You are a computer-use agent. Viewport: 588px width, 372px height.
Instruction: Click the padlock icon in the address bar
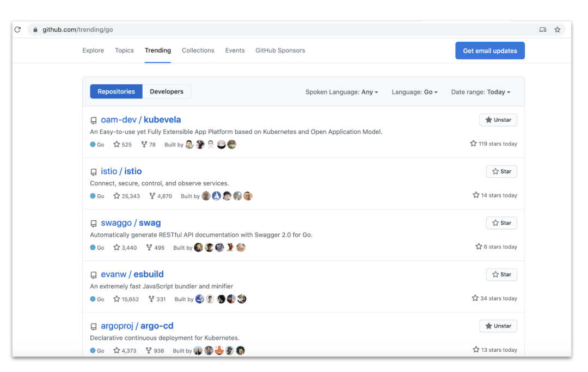point(35,29)
